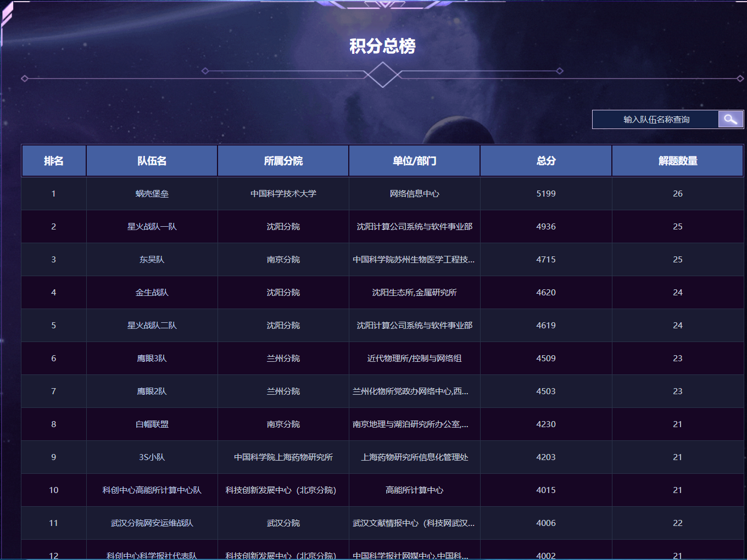Click truncated unit 中国科学院苏州生物医学工程技...
The width and height of the screenshot is (747, 560).
[414, 260]
